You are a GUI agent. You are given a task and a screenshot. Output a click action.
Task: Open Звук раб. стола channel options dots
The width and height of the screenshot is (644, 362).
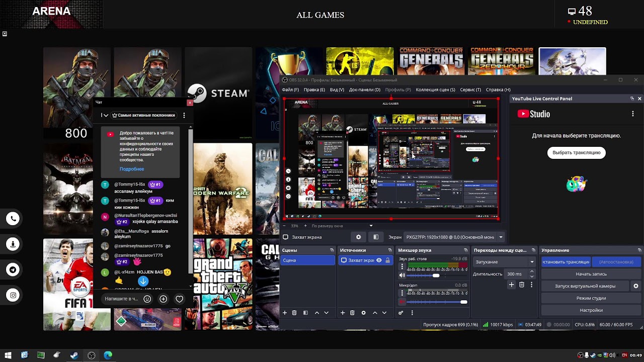pyautogui.click(x=402, y=266)
